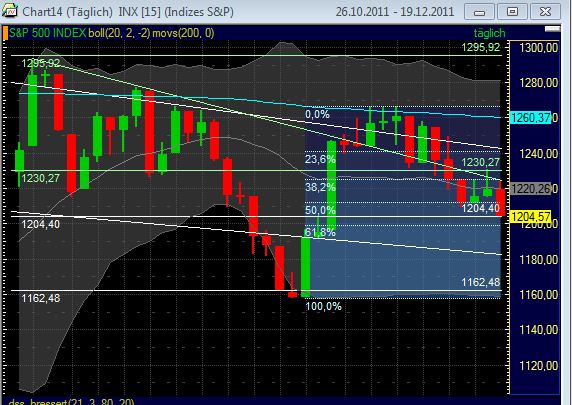Click the right 1230,27 line label
Viewport: 572px width, 405px height.
[481, 162]
